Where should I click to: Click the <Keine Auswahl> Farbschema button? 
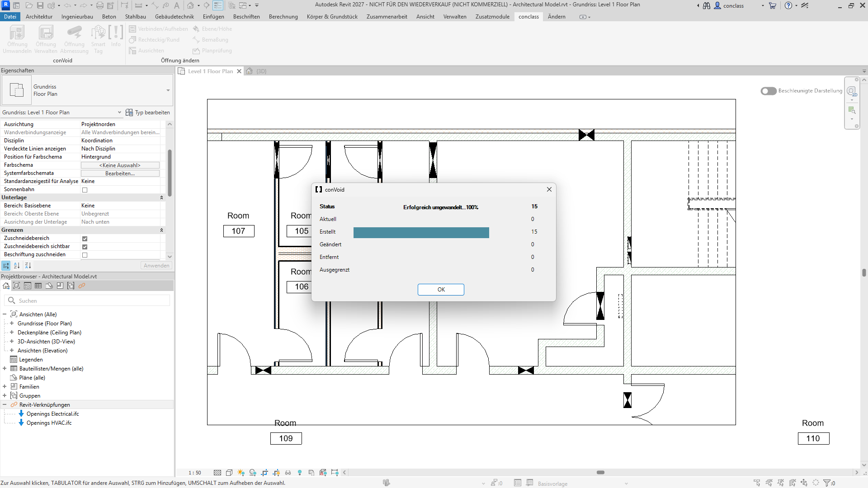[x=120, y=165]
